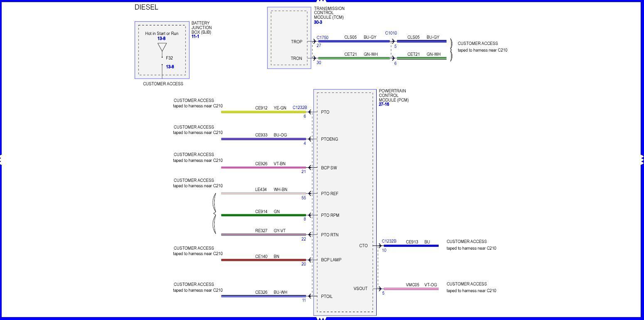Click the fuse triangle symbol above F32
Screen dimensions: 644x320
point(162,47)
